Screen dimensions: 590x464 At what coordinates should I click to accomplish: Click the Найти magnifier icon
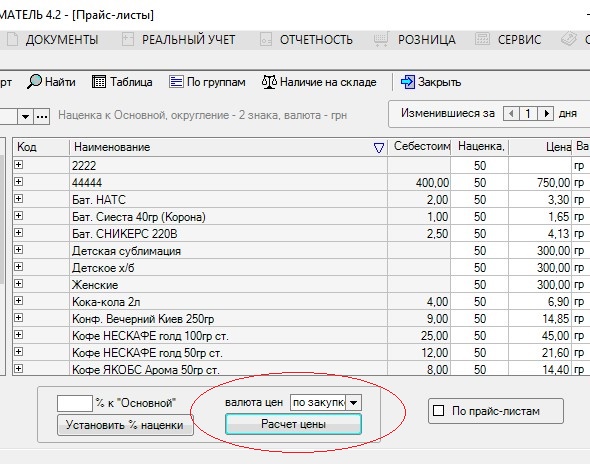[34, 81]
